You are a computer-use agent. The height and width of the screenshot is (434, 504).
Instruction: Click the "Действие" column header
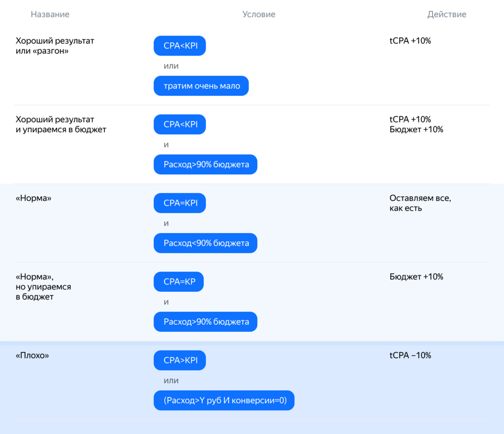pos(446,14)
